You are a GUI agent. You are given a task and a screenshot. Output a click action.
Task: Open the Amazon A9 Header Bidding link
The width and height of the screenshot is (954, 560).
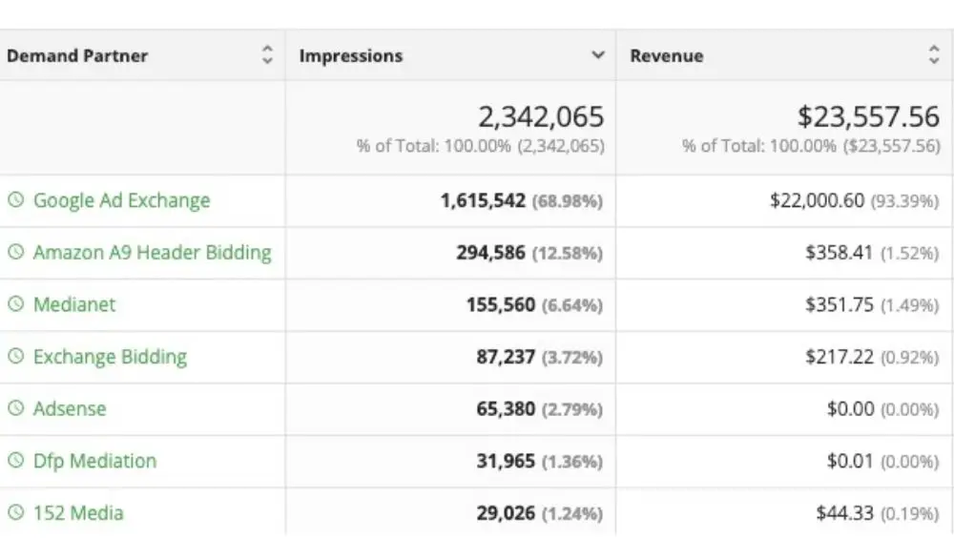tap(152, 253)
